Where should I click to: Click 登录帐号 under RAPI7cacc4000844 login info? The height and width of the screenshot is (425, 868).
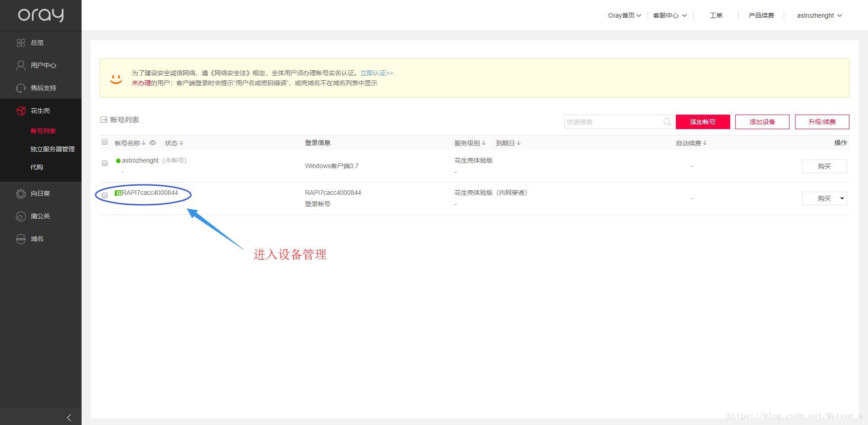tap(317, 204)
